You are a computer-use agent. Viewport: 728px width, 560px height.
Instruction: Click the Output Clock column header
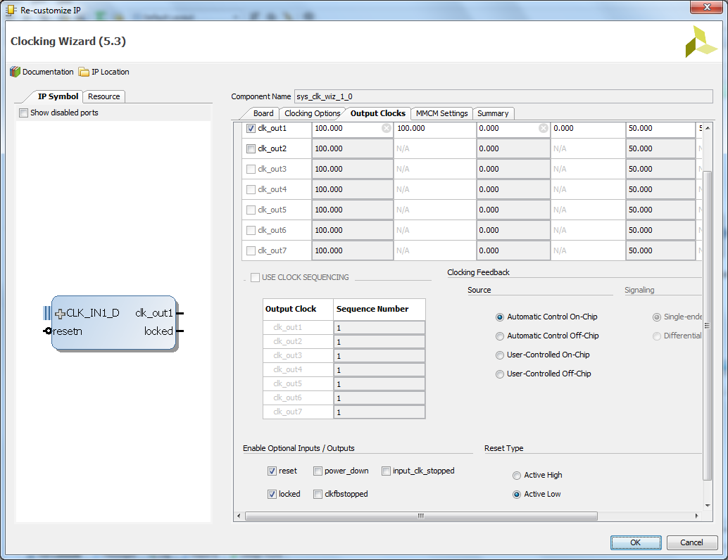[x=298, y=310]
